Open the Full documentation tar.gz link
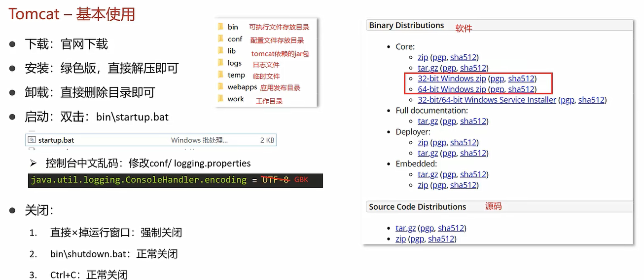 (x=428, y=121)
